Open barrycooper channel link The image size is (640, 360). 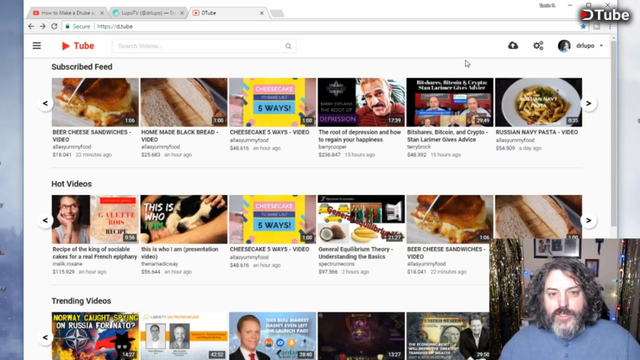click(332, 147)
